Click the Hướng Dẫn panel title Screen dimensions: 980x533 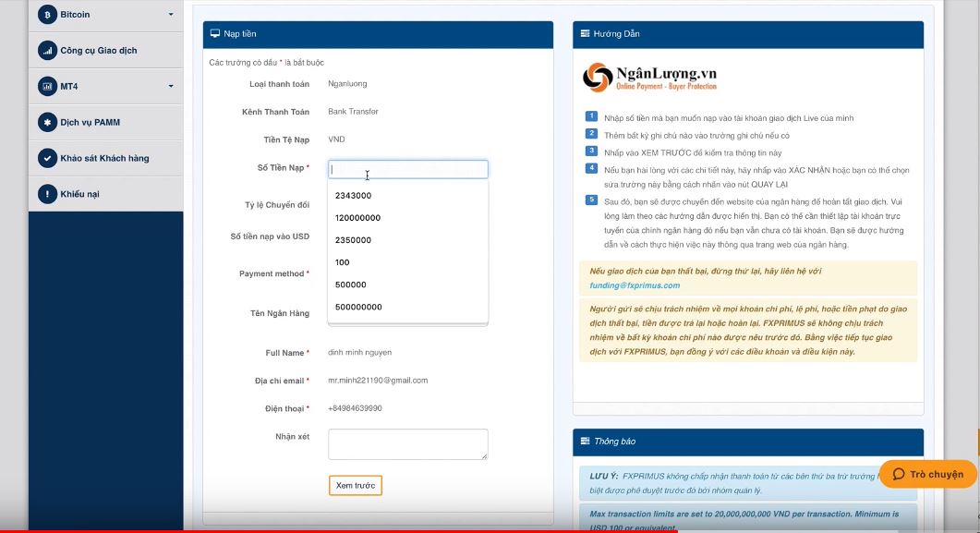click(616, 34)
